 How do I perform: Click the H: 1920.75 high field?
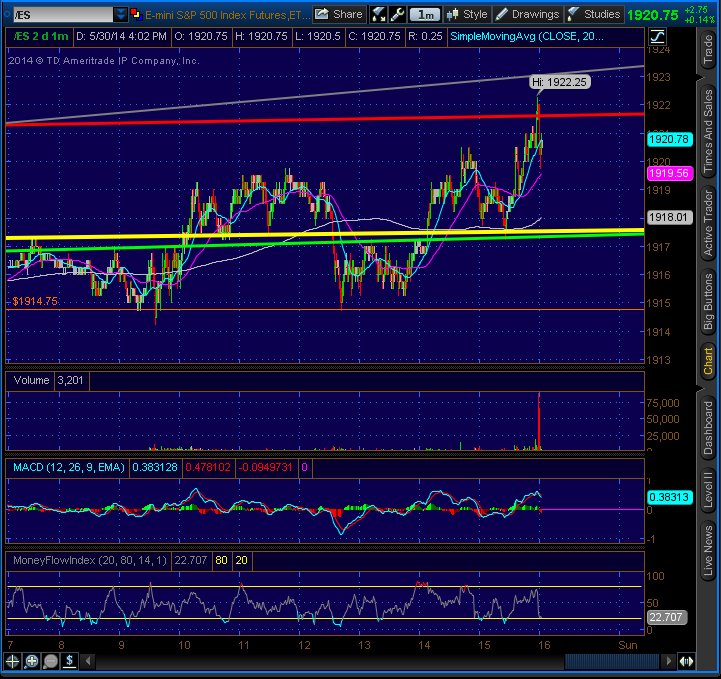pos(261,36)
